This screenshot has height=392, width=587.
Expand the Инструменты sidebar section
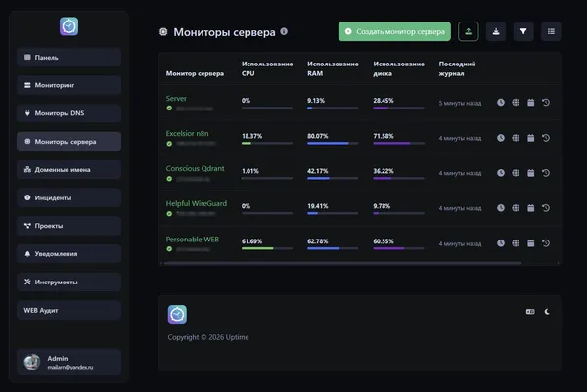tap(68, 282)
